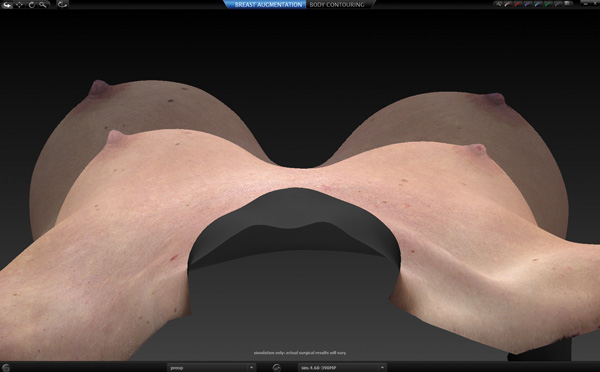Open the preop dropdown list
Viewport: 600px width, 372px height.
point(211,367)
